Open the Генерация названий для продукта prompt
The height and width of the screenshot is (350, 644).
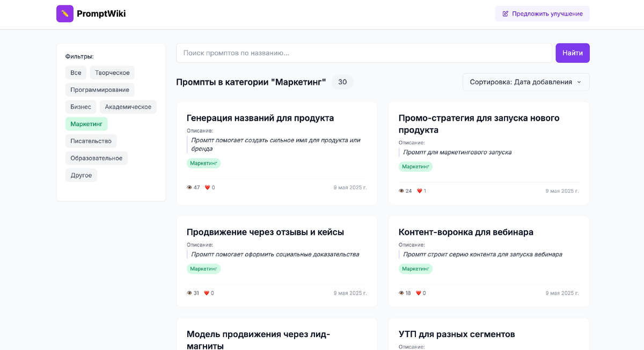(260, 118)
